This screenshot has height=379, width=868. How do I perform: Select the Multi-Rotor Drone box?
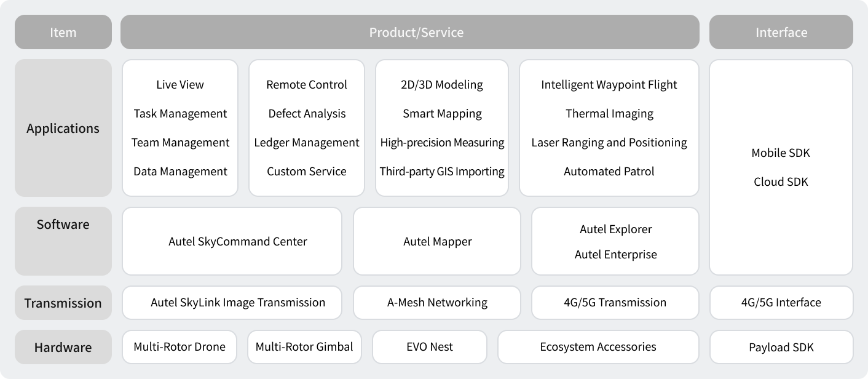click(180, 346)
